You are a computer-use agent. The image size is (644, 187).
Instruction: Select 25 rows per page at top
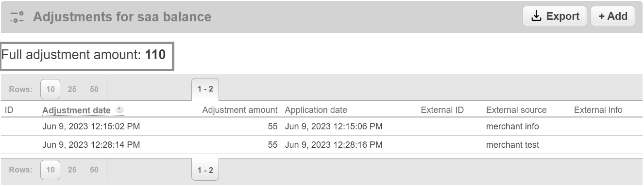[72, 89]
